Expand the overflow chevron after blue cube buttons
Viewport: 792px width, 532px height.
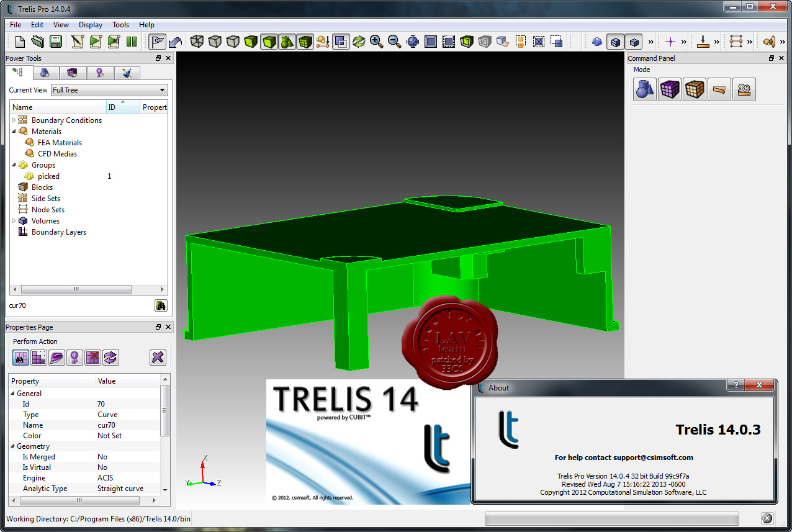(650, 42)
